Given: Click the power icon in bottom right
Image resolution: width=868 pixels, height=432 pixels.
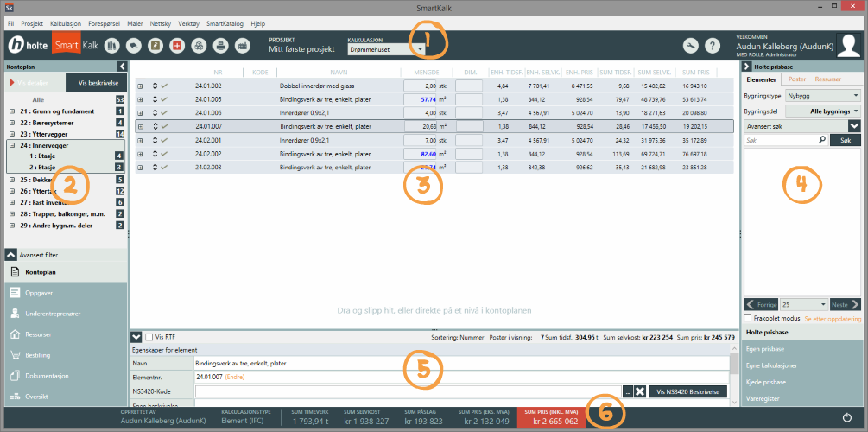Looking at the screenshot, I should point(847,417).
